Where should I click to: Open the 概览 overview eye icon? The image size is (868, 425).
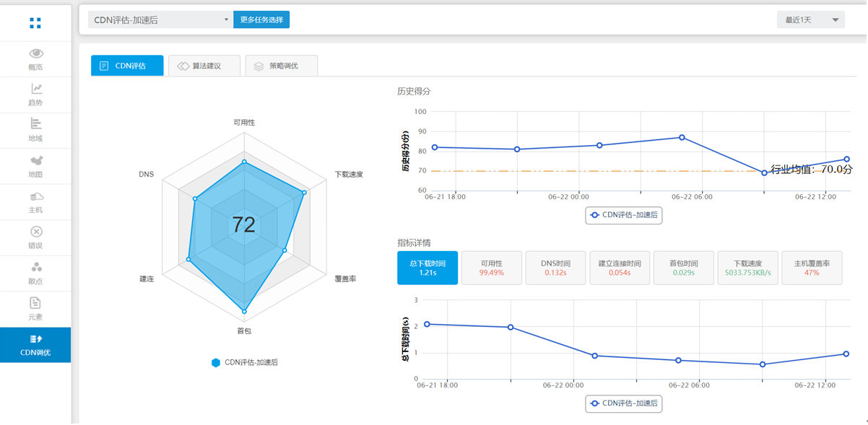pos(36,53)
